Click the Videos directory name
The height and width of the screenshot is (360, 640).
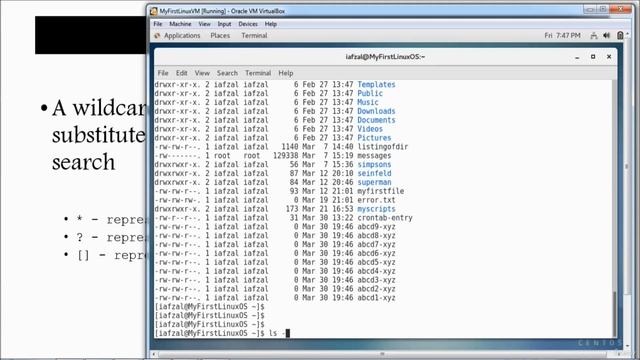tap(370, 129)
